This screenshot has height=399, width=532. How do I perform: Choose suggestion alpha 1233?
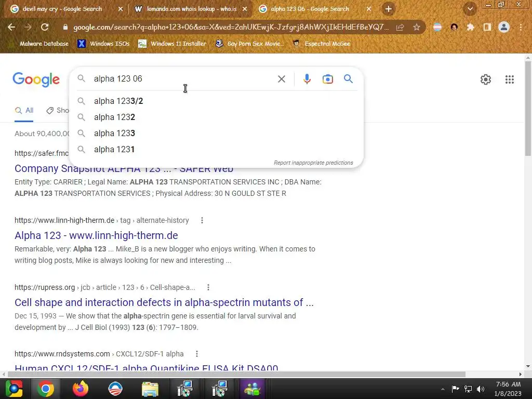click(x=216, y=134)
